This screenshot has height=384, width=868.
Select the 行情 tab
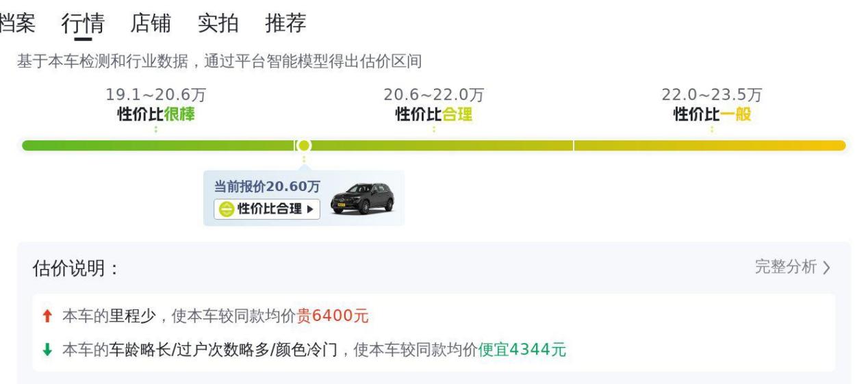(x=83, y=24)
